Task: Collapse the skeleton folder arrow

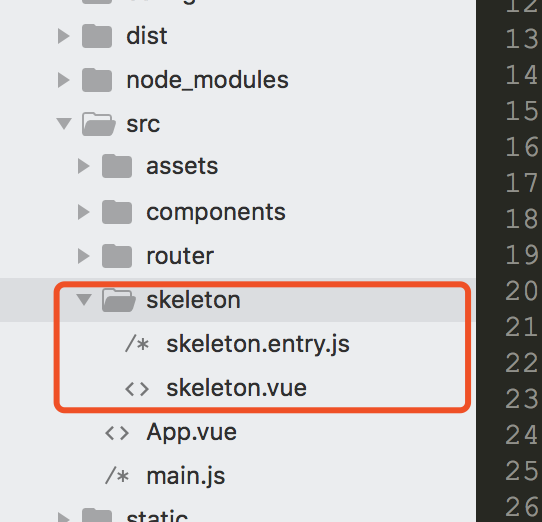Action: coord(84,299)
